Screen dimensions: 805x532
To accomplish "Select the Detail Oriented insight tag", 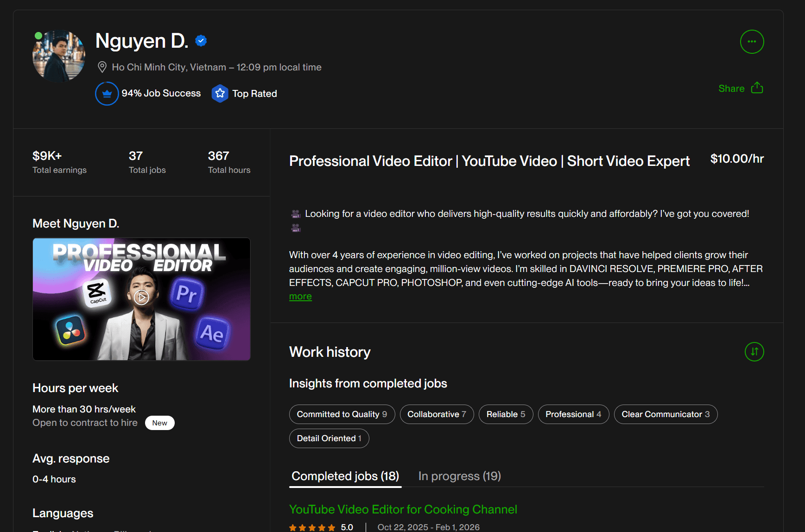I will pyautogui.click(x=329, y=438).
